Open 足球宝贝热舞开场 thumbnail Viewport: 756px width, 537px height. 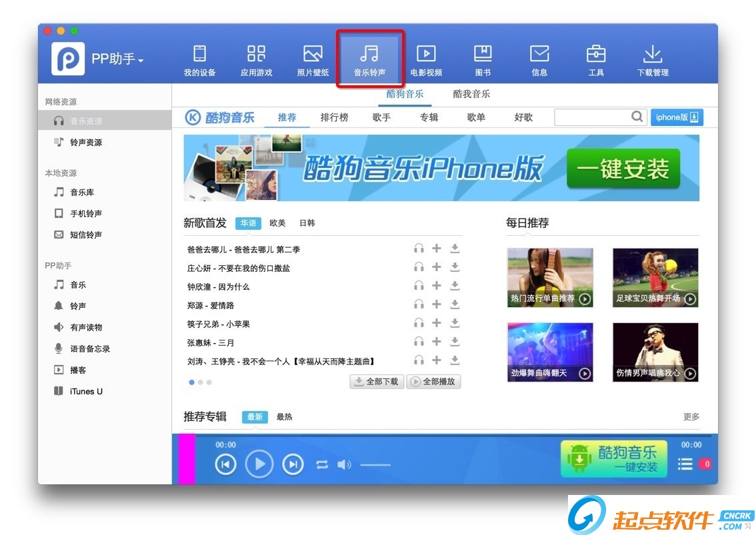pyautogui.click(x=655, y=278)
